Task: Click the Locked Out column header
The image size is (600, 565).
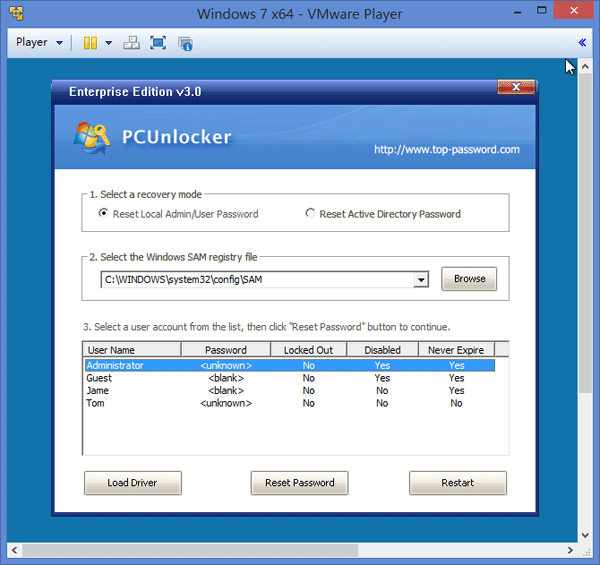Action: pos(308,350)
